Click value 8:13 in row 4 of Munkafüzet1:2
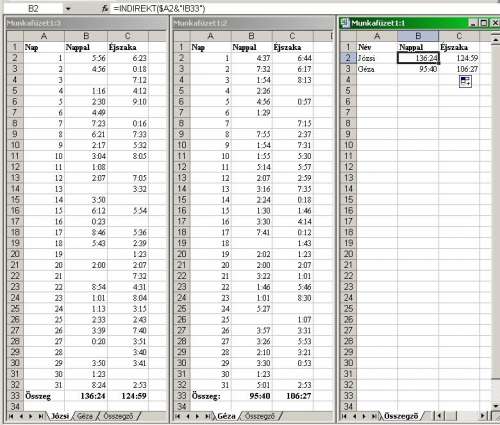The image size is (500, 425). pos(293,80)
